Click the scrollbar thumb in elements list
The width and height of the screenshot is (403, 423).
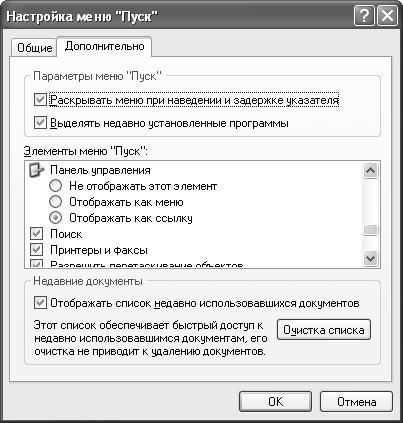click(x=370, y=230)
